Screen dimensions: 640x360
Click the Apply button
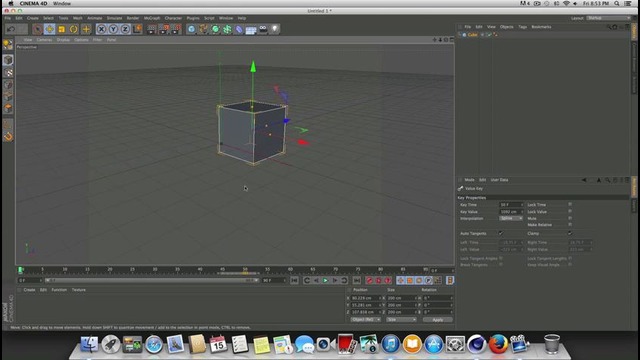pos(438,320)
